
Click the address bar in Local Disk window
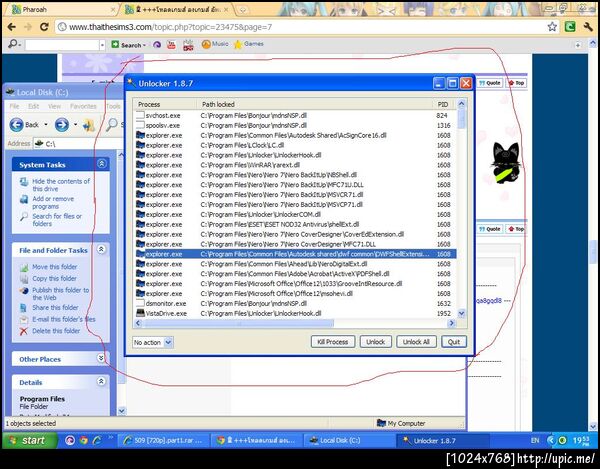coord(77,143)
